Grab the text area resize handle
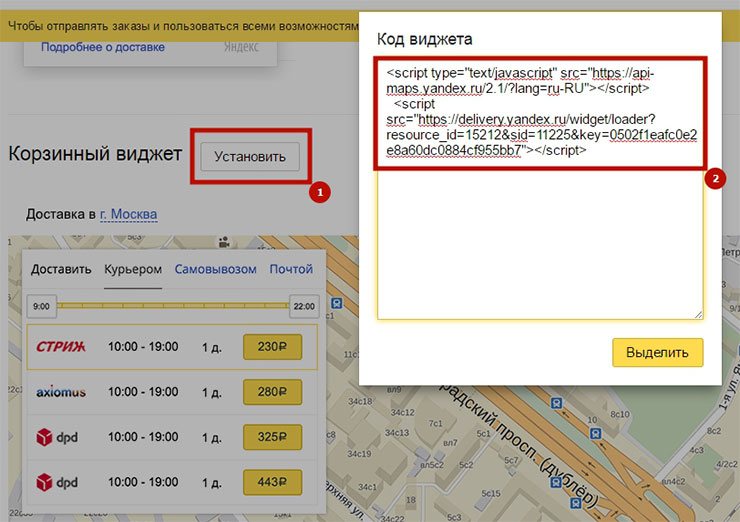 click(x=698, y=314)
